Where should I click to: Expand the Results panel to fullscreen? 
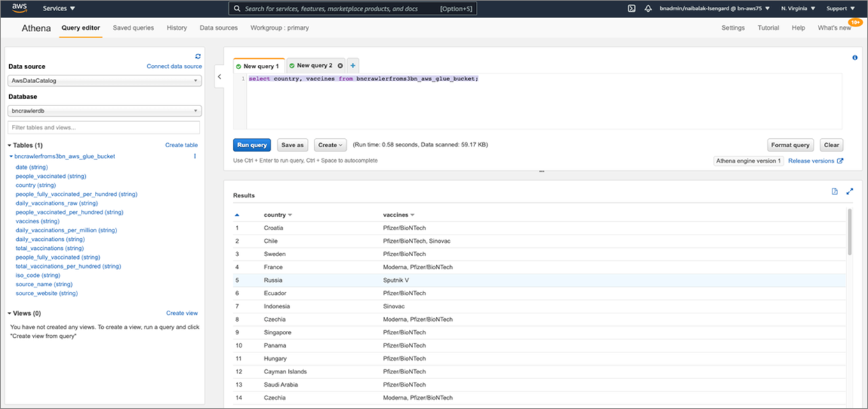850,191
